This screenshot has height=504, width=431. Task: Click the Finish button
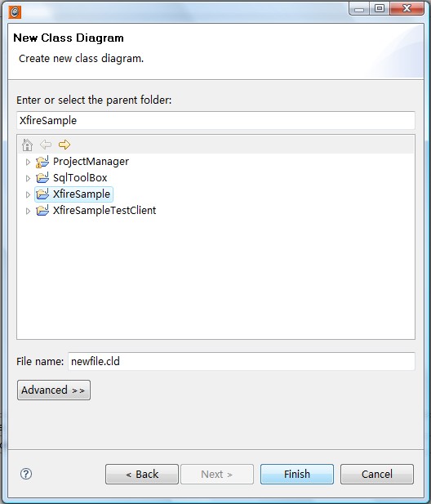[297, 474]
